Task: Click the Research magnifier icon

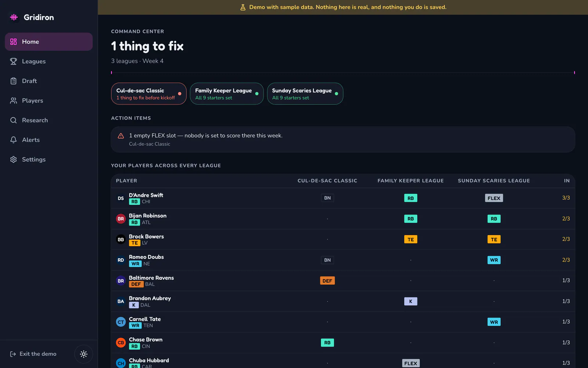Action: coord(14,120)
